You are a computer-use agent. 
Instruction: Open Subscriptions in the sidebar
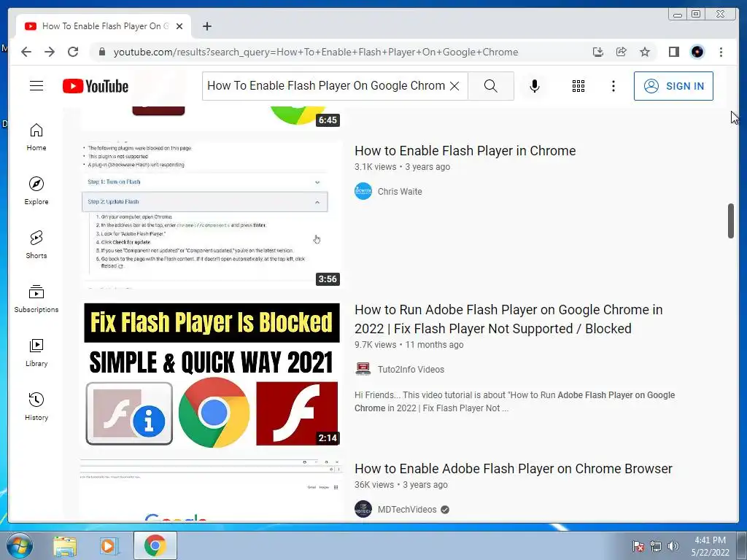36,298
